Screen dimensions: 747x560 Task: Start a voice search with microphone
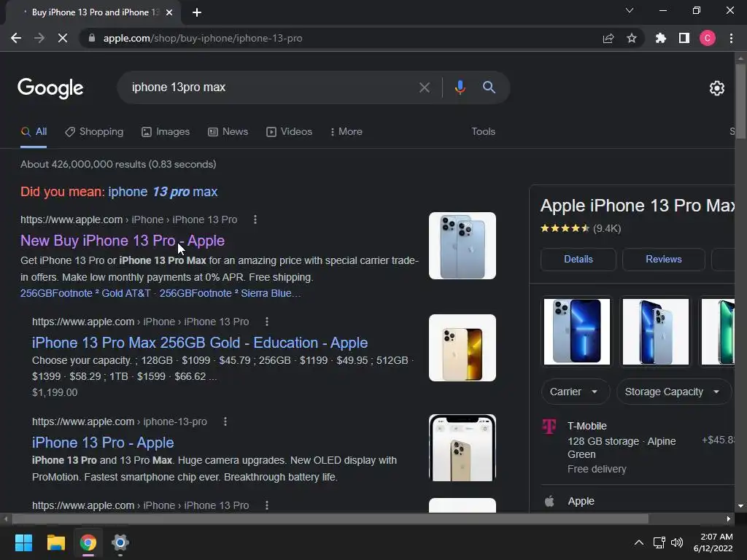[x=460, y=87]
